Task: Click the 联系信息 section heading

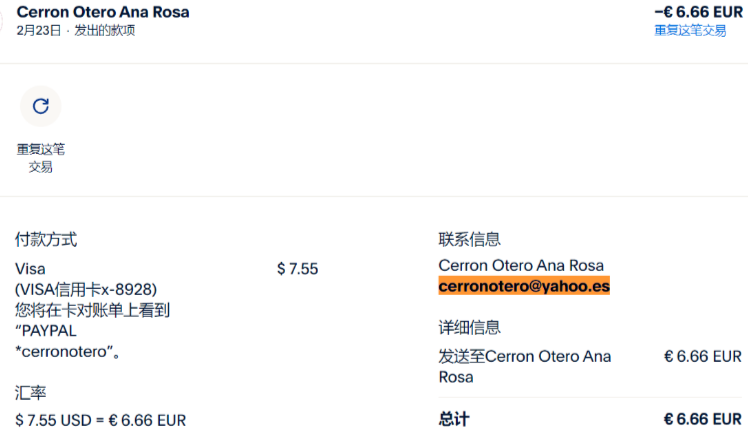Action: [470, 239]
